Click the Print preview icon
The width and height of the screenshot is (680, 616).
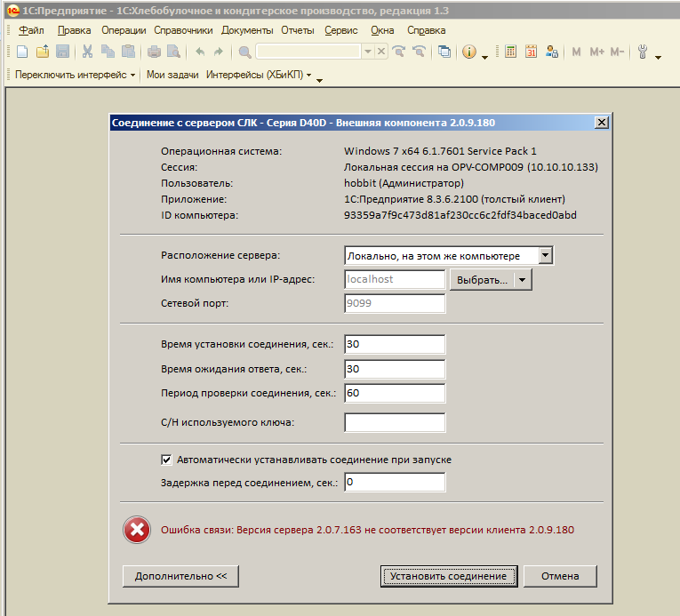point(174,52)
